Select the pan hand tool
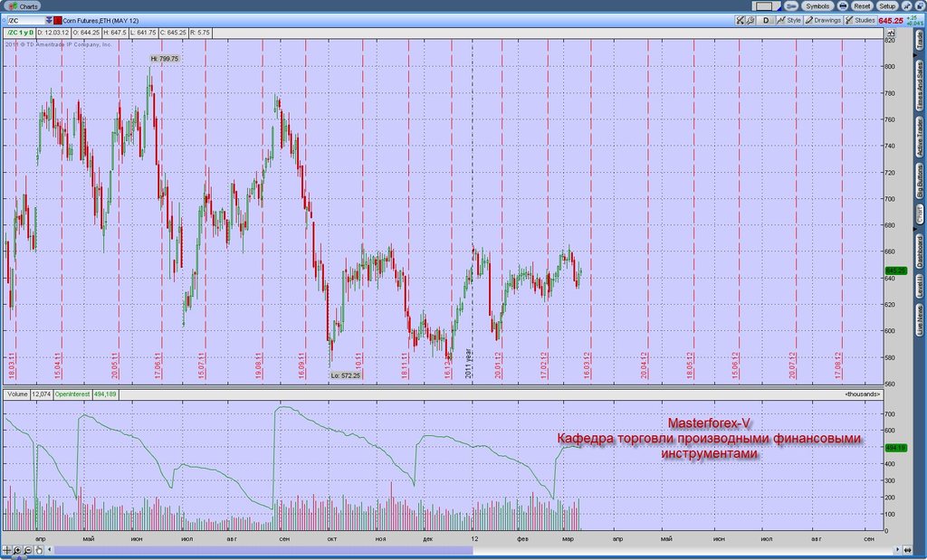The image size is (927, 560). coord(38,550)
